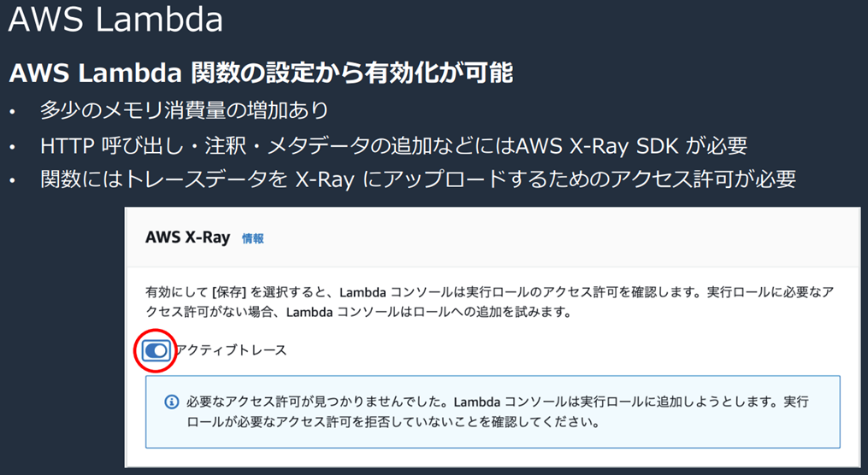The width and height of the screenshot is (868, 475).
Task: Click the description's second line starting with クセス許可がない場合
Action: click(359, 313)
